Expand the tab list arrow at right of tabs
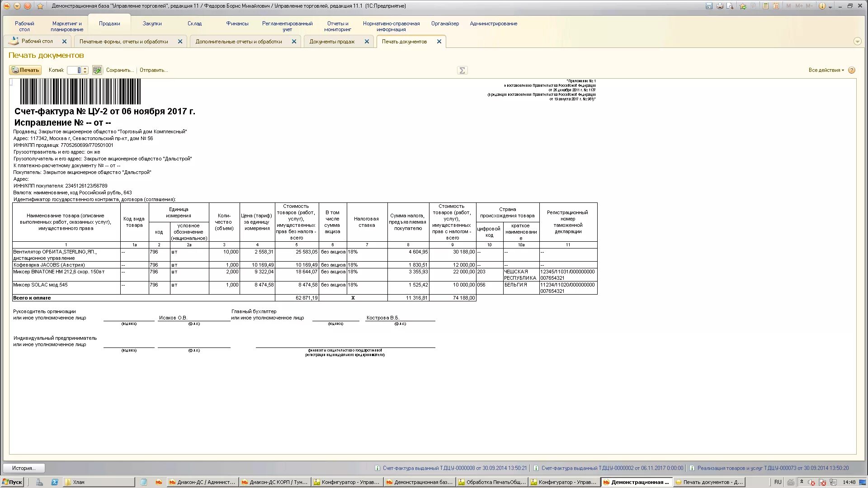The image size is (868, 488). (x=857, y=41)
